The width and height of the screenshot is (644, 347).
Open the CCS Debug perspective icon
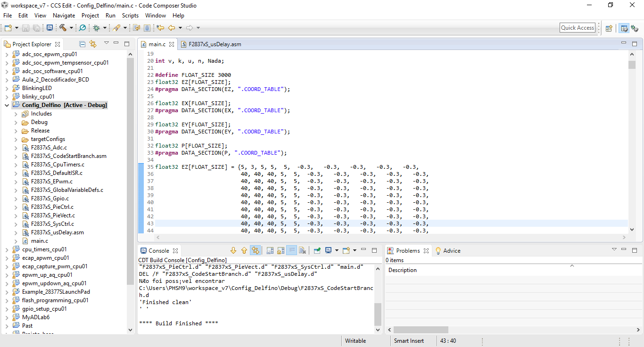(635, 28)
